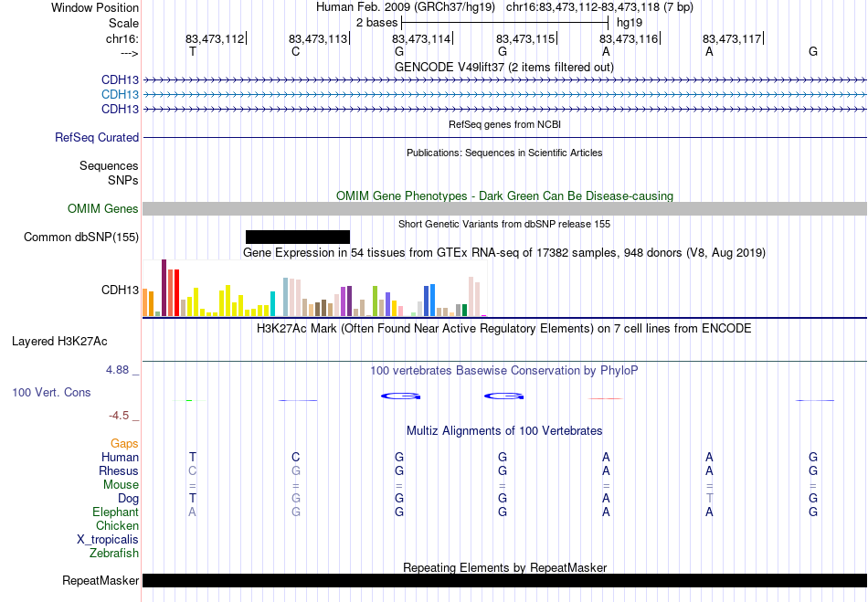Image resolution: width=868 pixels, height=602 pixels.
Task: Click the bright blue GTEx expression bar
Action: [432, 301]
